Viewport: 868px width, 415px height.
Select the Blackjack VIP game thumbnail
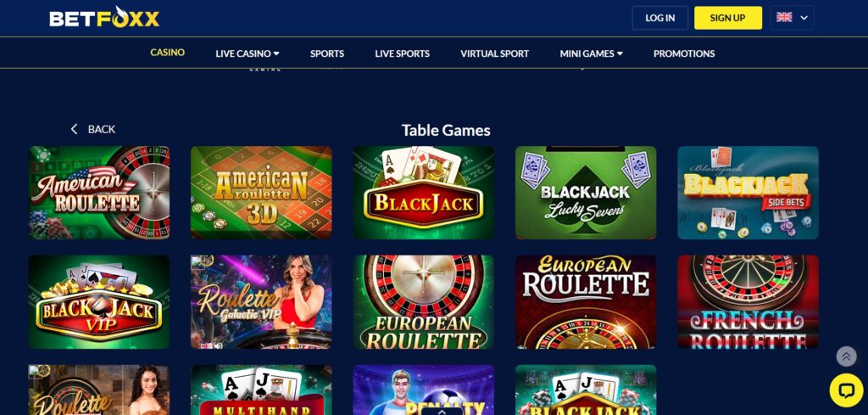[x=99, y=302]
